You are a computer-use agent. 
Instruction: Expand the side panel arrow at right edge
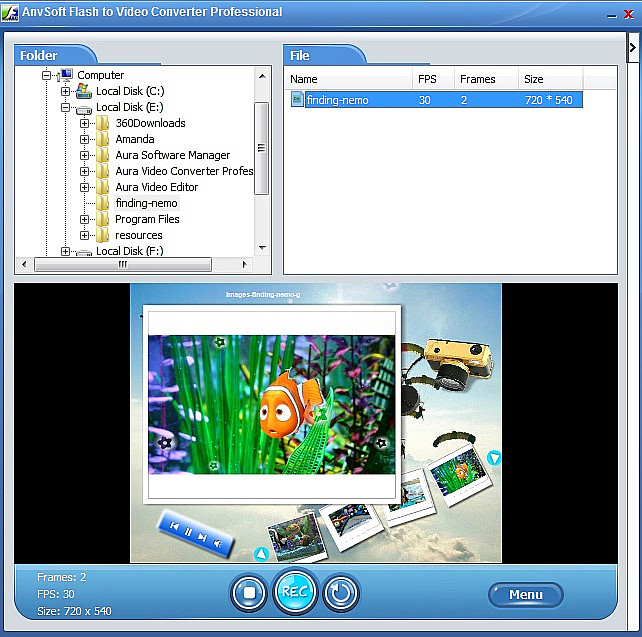633,47
